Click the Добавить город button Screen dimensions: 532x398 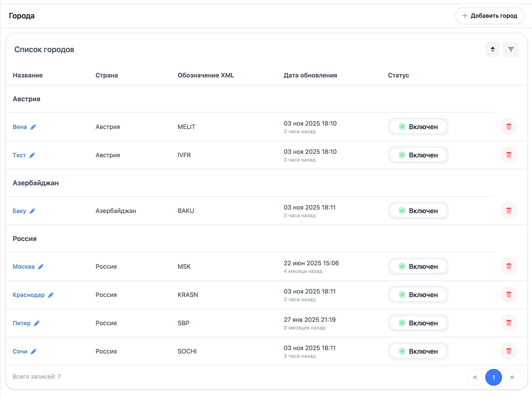[x=489, y=16]
